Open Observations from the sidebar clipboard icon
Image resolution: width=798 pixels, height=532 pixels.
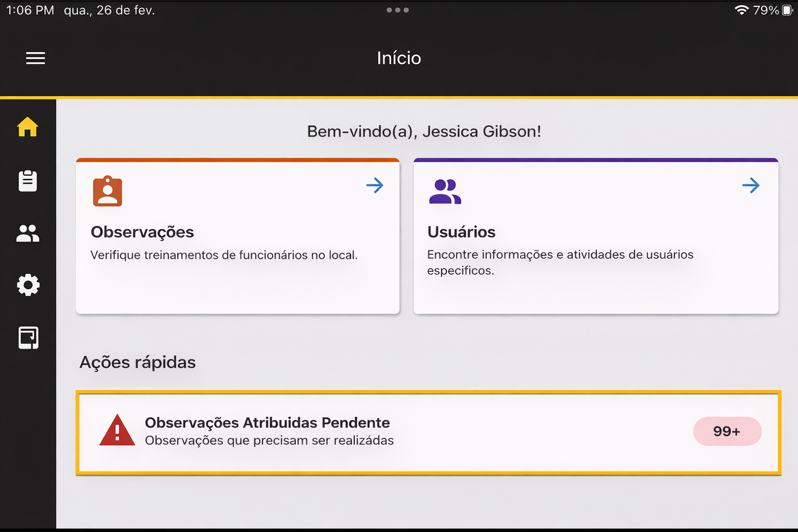coord(28,181)
